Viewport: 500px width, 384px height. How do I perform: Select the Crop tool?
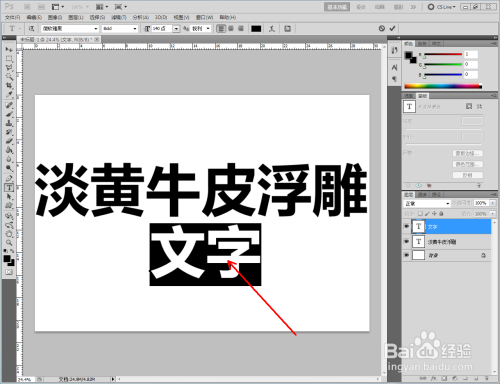click(x=9, y=86)
